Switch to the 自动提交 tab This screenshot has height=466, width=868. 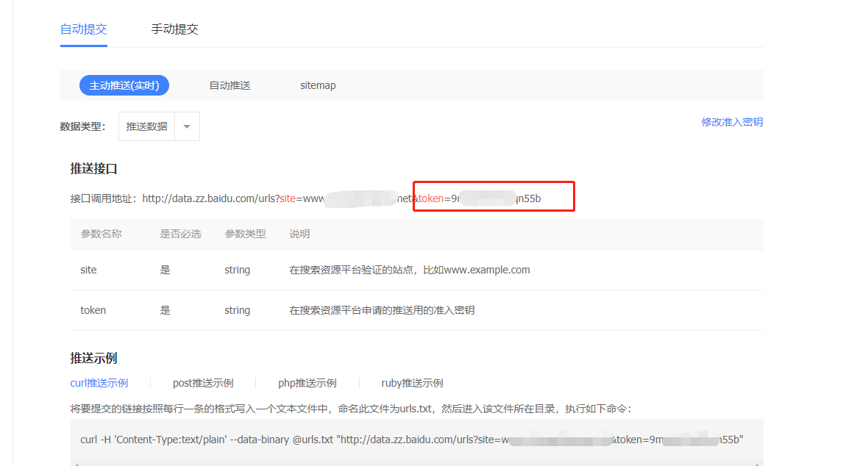(84, 29)
